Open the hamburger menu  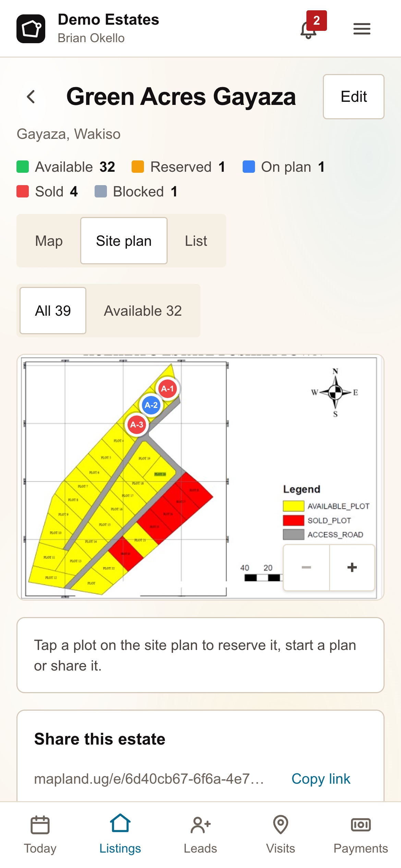tap(362, 29)
